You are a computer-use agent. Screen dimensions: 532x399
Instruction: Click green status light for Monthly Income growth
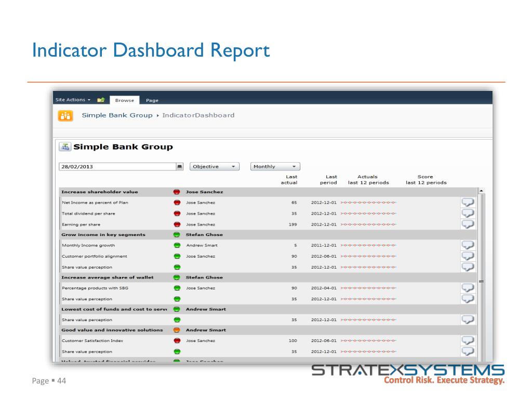tap(177, 245)
